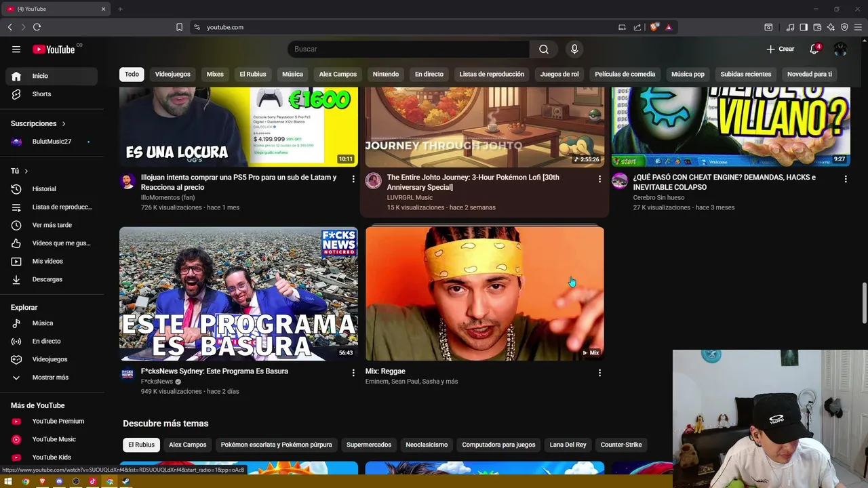The height and width of the screenshot is (488, 868).
Task: Open Brave Leo AI sparkle icon
Action: coord(831,27)
